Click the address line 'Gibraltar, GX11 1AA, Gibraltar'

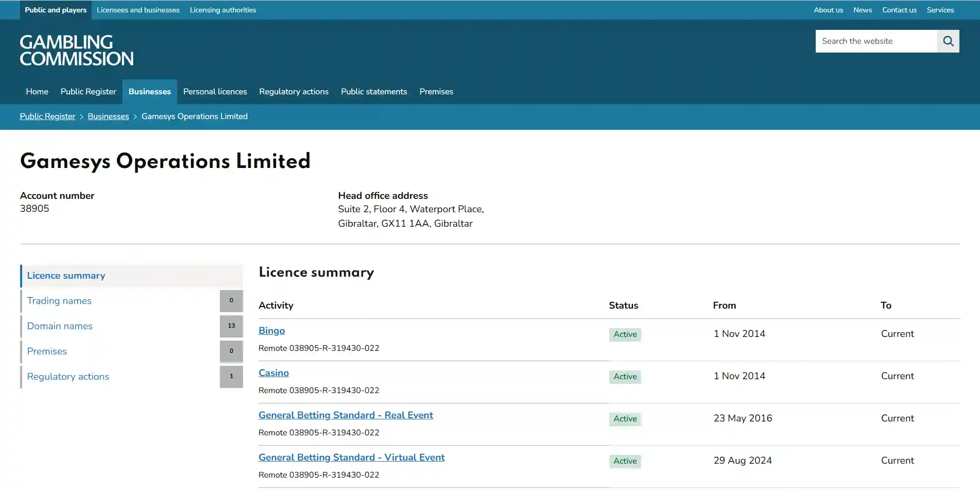click(405, 224)
